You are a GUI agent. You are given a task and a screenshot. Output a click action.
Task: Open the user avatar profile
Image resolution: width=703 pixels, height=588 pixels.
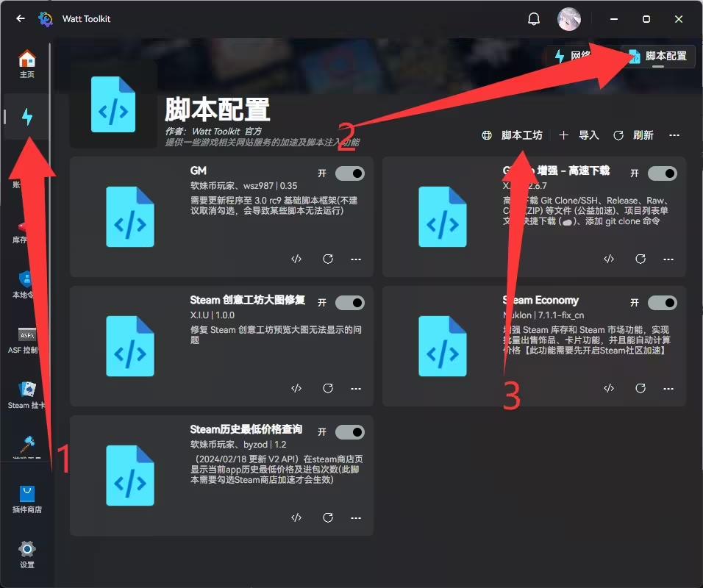(x=569, y=19)
